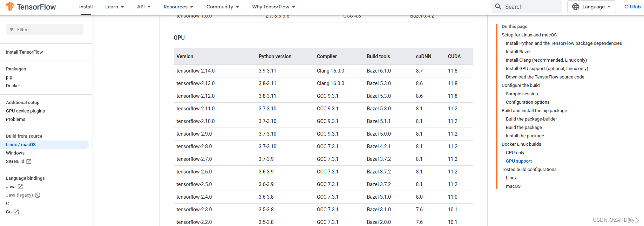Select the Install tab
644x226 pixels.
click(x=86, y=7)
